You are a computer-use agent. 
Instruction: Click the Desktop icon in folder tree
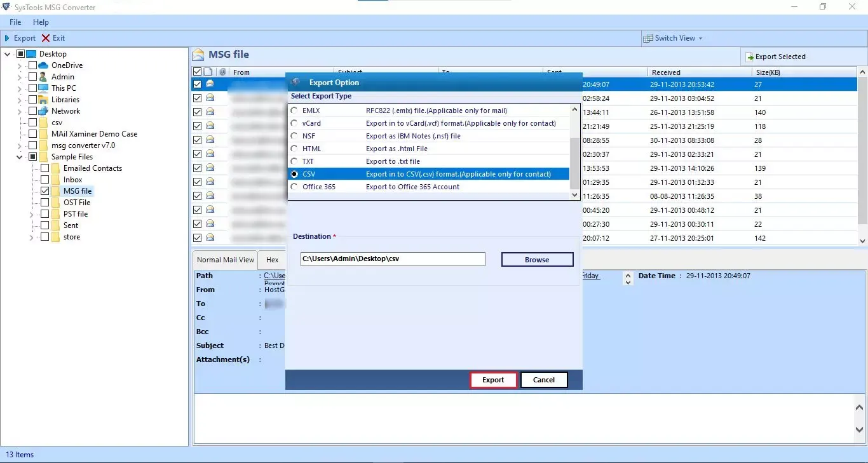point(31,54)
